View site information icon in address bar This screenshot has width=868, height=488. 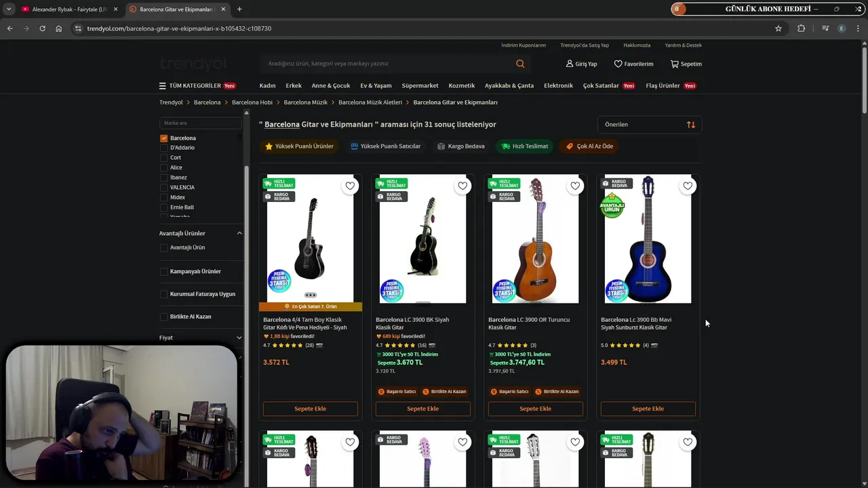tap(78, 28)
